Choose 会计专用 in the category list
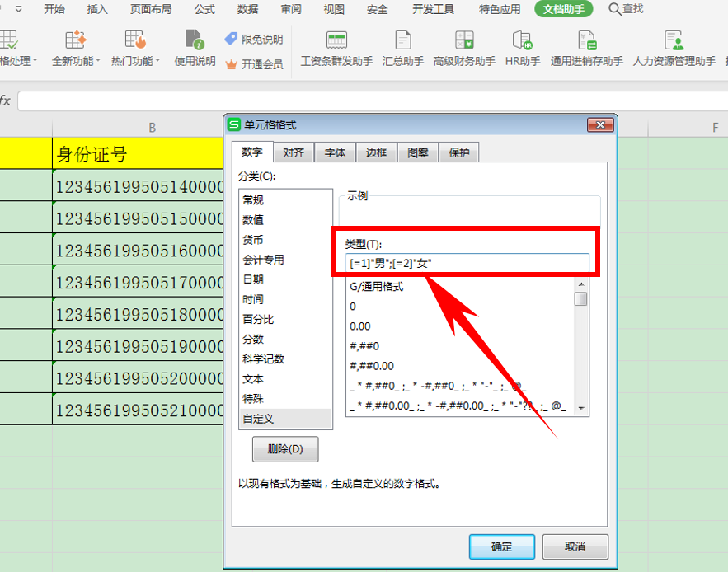This screenshot has width=728, height=572. (x=285, y=260)
